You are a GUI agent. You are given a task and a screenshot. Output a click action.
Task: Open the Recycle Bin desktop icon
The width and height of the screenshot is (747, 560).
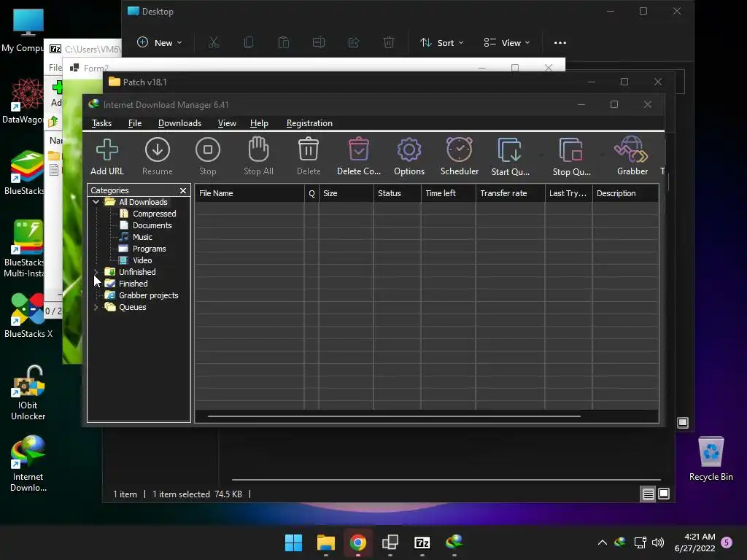[x=711, y=459]
